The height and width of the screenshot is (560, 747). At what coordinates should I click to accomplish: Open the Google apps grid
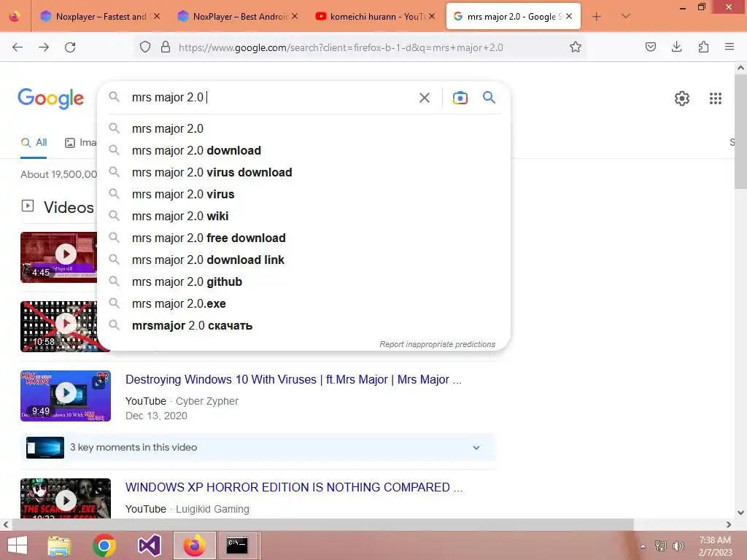715,98
